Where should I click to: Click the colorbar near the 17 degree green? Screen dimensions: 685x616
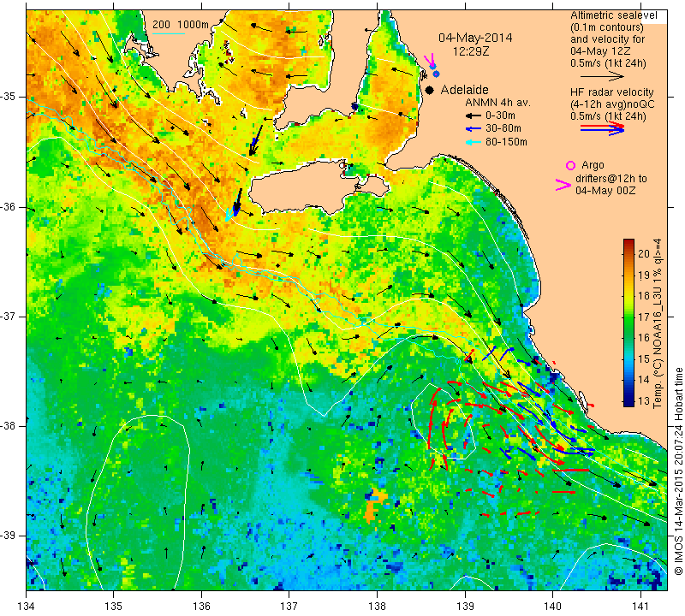628,316
